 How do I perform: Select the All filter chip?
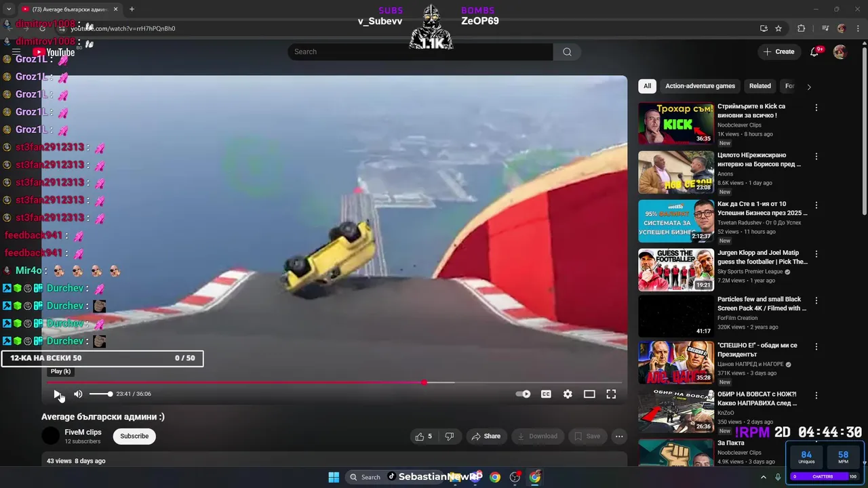tap(647, 86)
